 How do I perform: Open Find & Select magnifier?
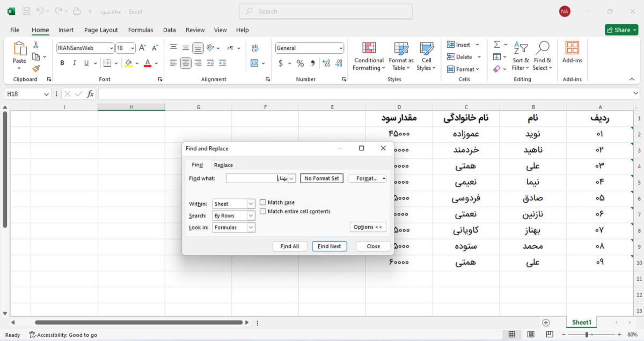(x=542, y=56)
